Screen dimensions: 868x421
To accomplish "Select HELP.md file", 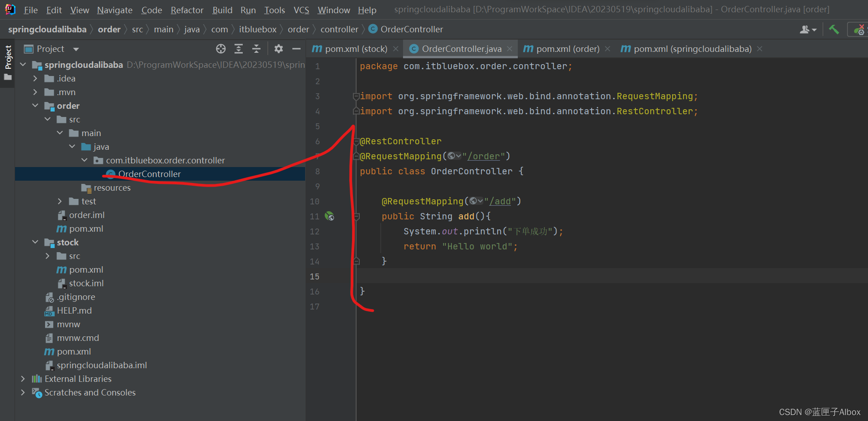I will [x=74, y=310].
